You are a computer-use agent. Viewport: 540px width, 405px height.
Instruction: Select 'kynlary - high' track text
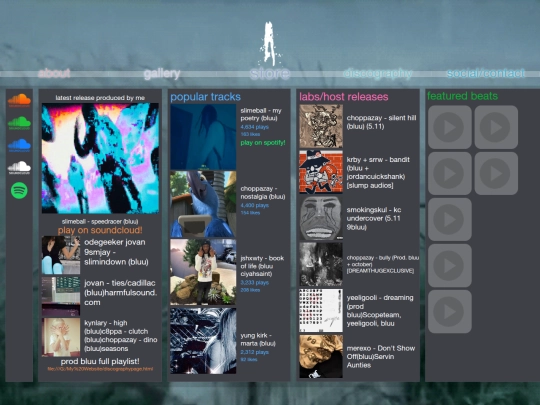pos(106,323)
